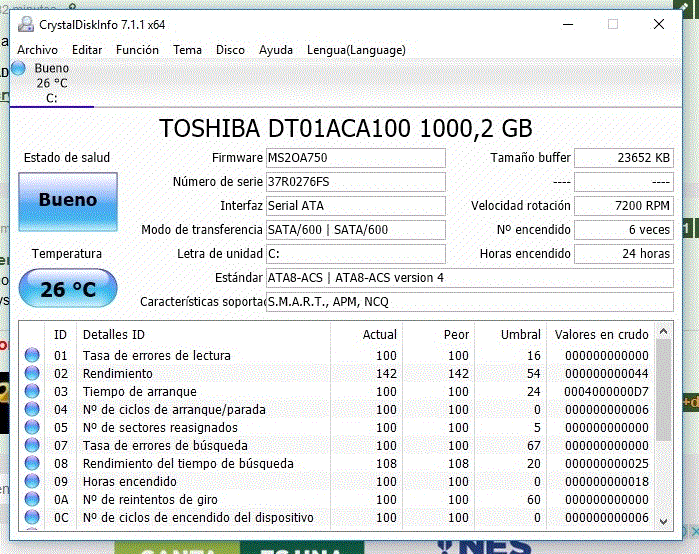Click the Valores en crudo column header

[601, 334]
